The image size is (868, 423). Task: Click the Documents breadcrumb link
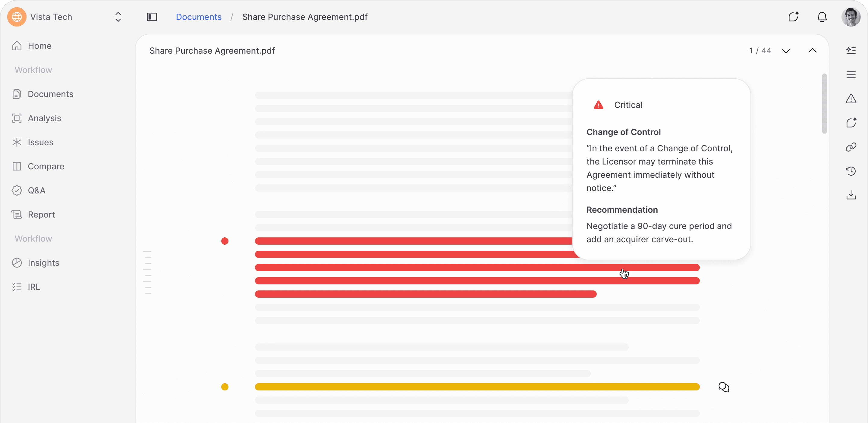pyautogui.click(x=199, y=17)
